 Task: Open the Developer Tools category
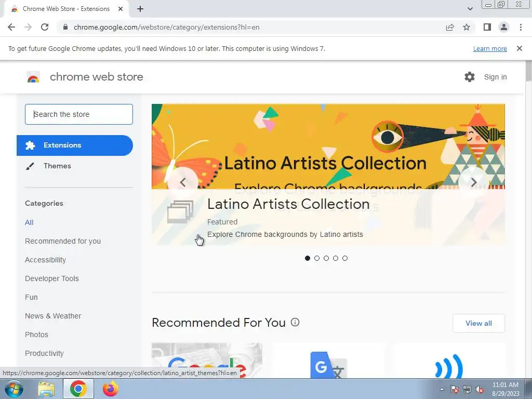coord(52,278)
